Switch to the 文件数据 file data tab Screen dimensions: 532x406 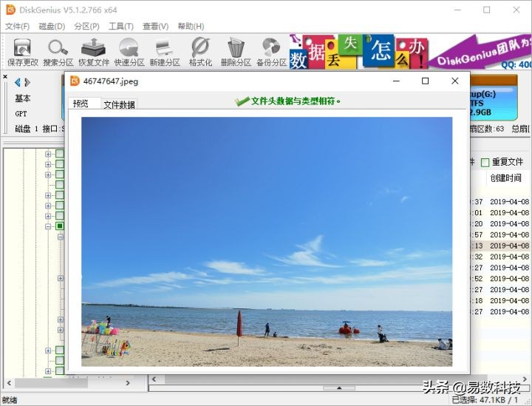pyautogui.click(x=119, y=104)
